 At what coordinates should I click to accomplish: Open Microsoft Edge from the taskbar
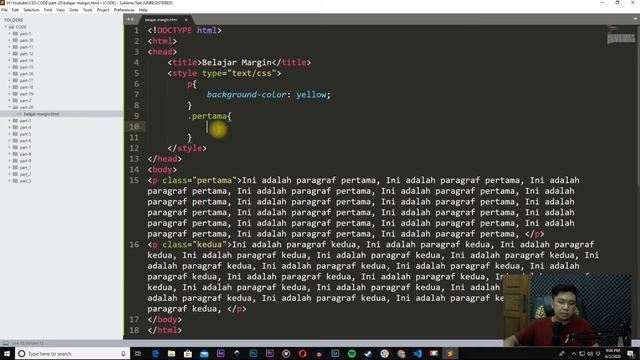(155, 353)
